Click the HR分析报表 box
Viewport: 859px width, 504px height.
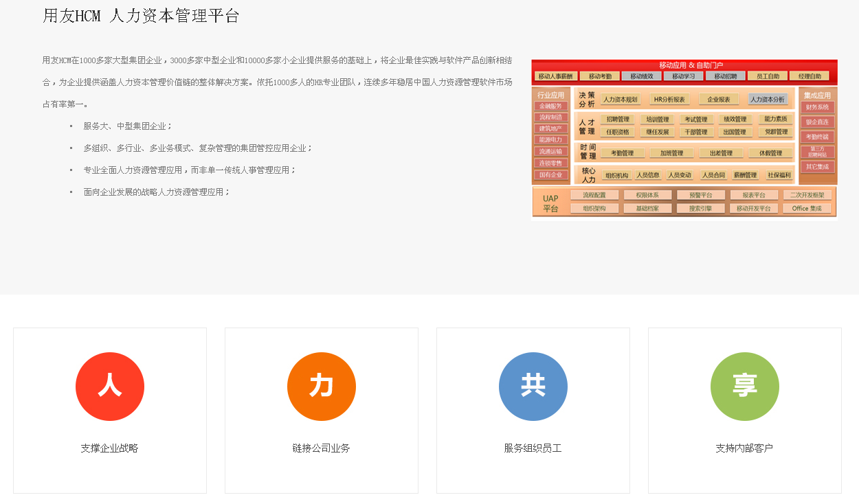pyautogui.click(x=669, y=100)
